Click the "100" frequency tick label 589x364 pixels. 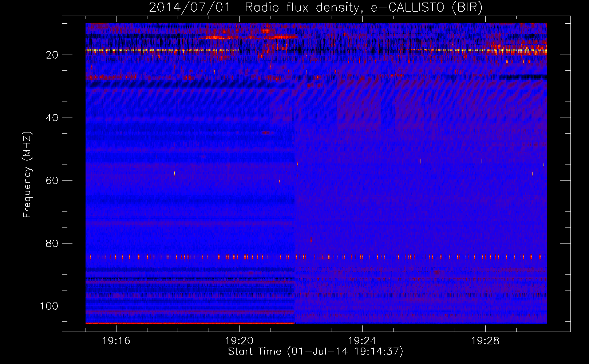pos(49,306)
